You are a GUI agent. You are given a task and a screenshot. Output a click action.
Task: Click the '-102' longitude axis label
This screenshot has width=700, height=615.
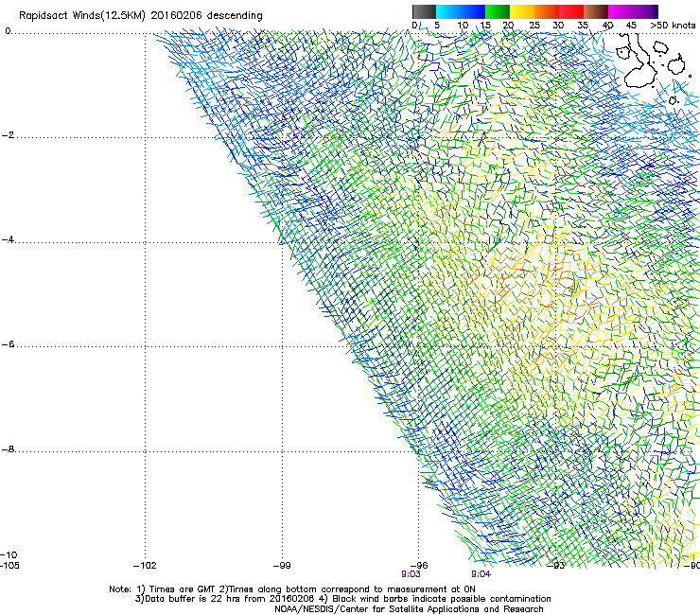pos(145,566)
